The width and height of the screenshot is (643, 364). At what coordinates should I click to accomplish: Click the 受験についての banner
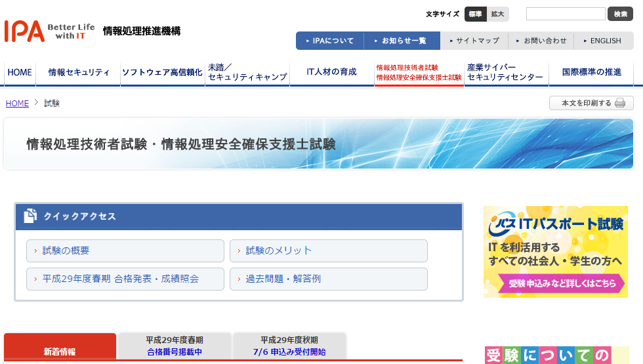556,355
